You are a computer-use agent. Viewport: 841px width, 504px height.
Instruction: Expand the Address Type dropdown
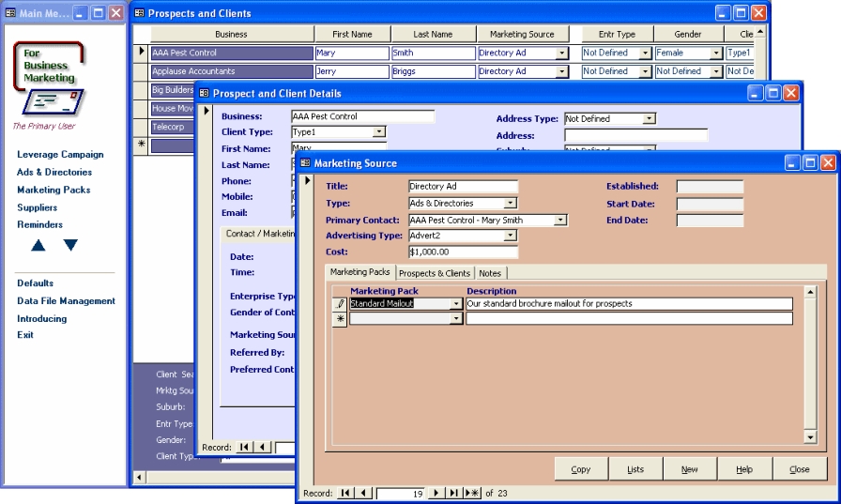coord(649,119)
